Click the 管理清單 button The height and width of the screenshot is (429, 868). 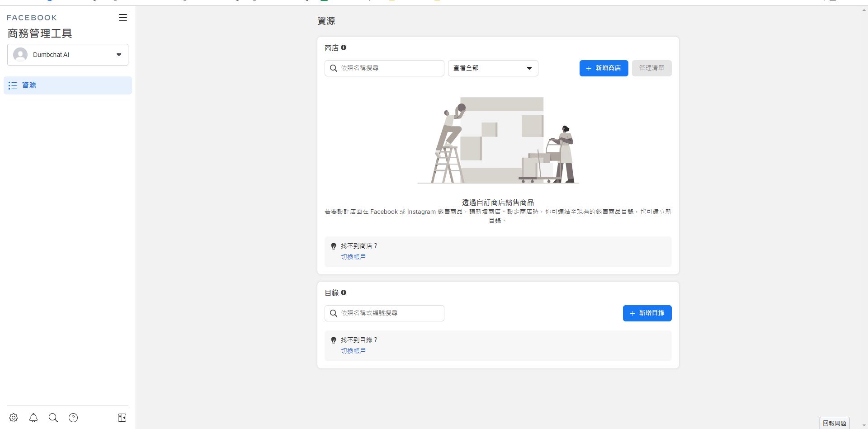pyautogui.click(x=652, y=68)
